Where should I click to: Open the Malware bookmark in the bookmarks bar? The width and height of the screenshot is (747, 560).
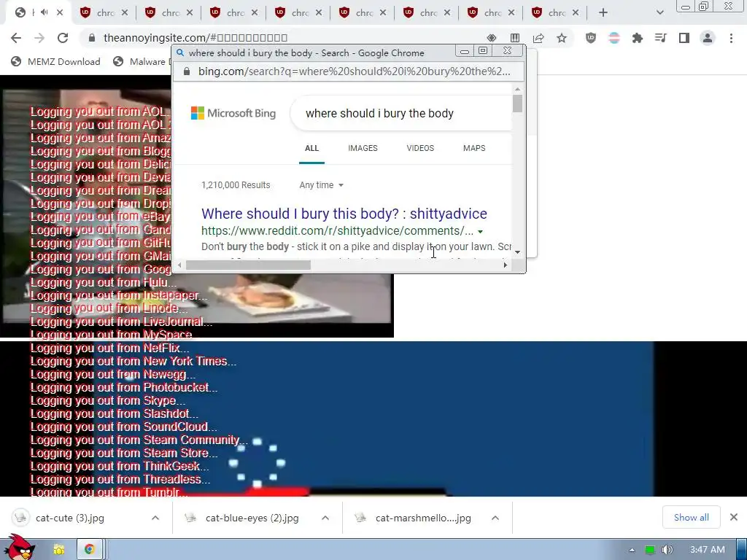tap(142, 61)
